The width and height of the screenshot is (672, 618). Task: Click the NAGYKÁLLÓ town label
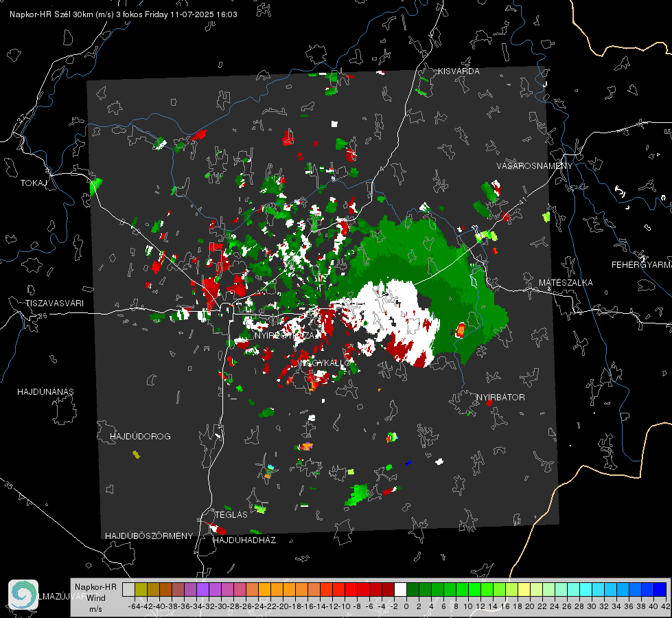(x=325, y=363)
